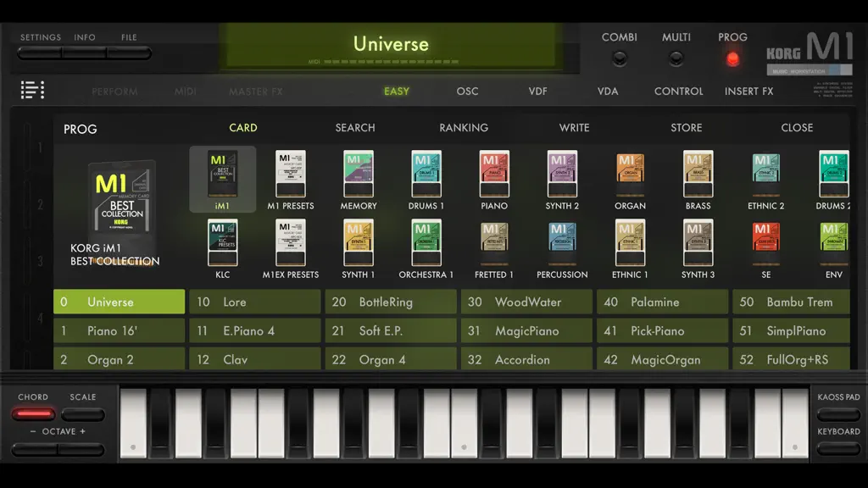
Task: Open the OSC page
Action: [x=467, y=91]
